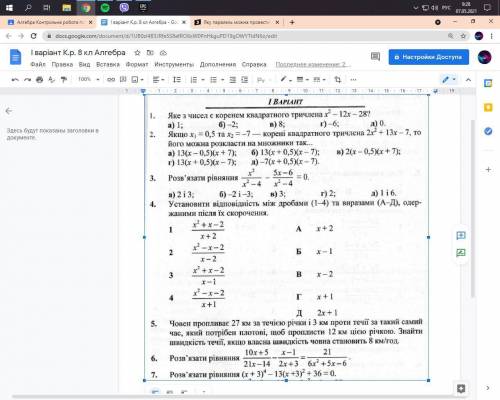Open Google Keep yellow sidebar icon
The height and width of the screenshot is (400, 500).
488,107
